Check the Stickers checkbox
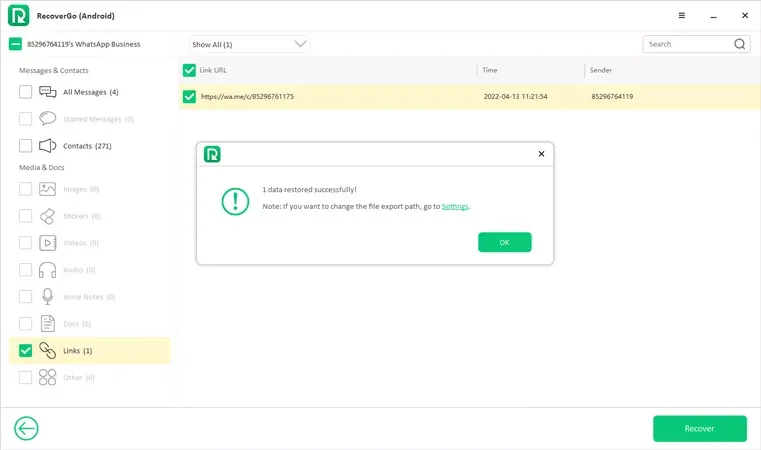This screenshot has height=450, width=761. (25, 216)
